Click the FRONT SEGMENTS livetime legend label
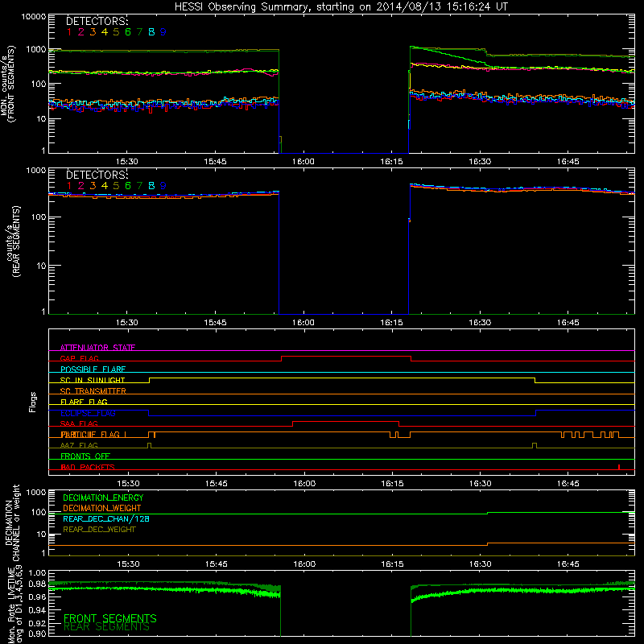The width and height of the screenshot is (644, 644). pos(110,618)
